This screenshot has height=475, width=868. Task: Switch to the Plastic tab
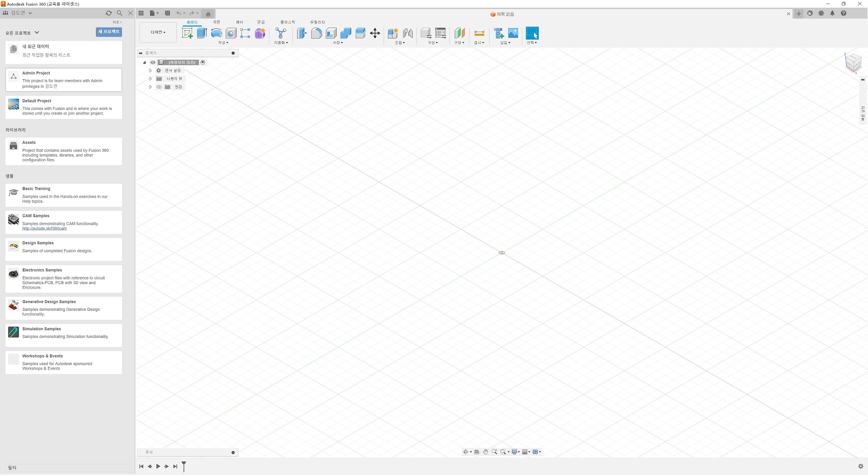288,22
